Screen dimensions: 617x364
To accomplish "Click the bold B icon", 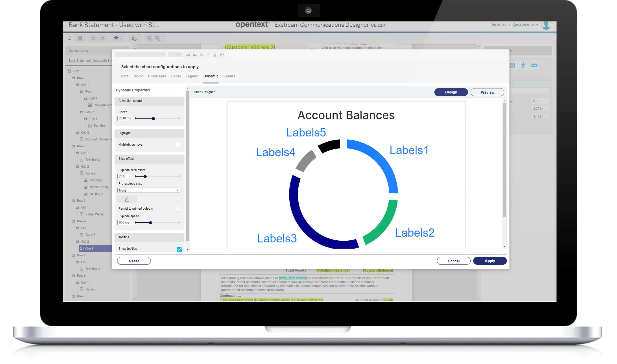I will click(x=201, y=55).
